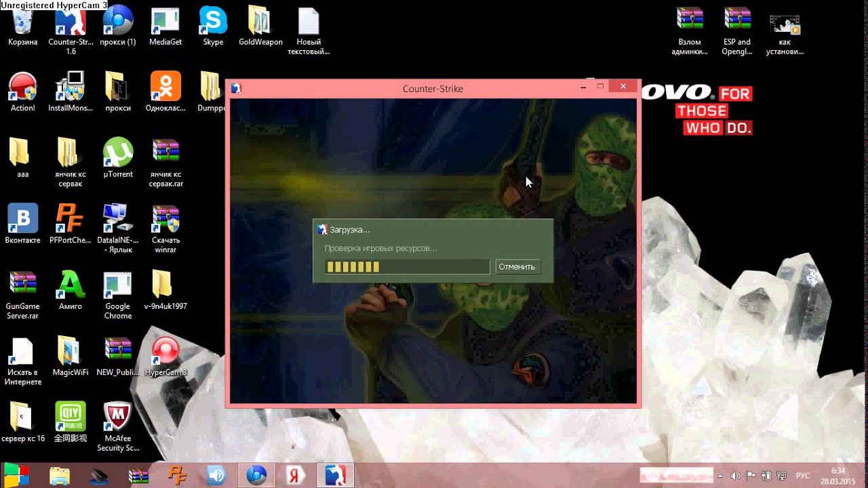
Task: Open the Взлом админки archive
Action: [690, 30]
